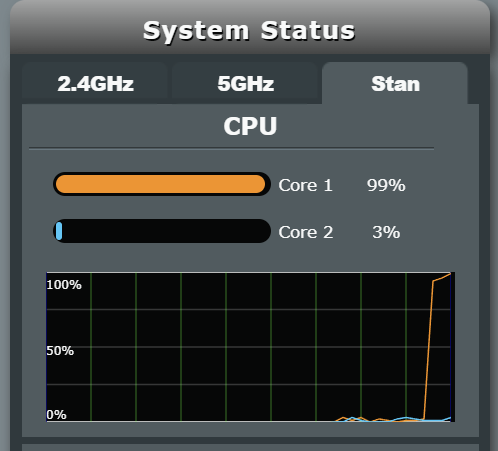Open the 5GHz tab

click(x=245, y=83)
